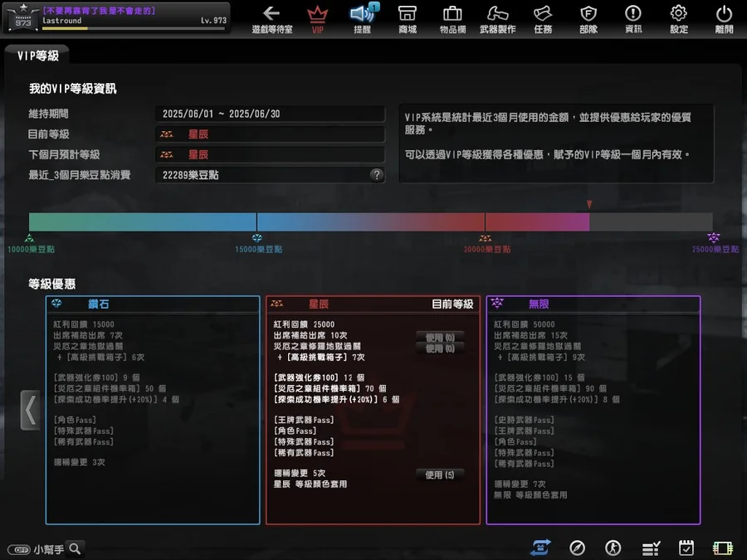The image size is (747, 560).
Task: Open the 資訊 info menu
Action: pos(633,20)
